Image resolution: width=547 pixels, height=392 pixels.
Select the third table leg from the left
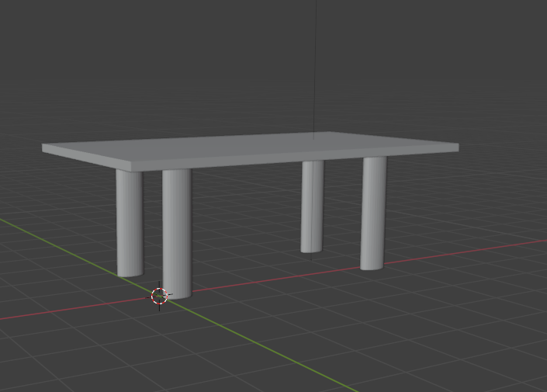point(312,206)
